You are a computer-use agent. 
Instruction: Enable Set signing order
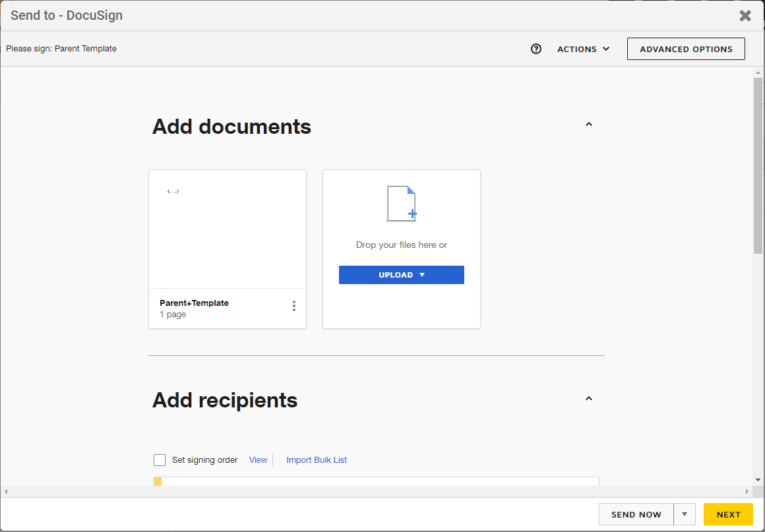159,459
